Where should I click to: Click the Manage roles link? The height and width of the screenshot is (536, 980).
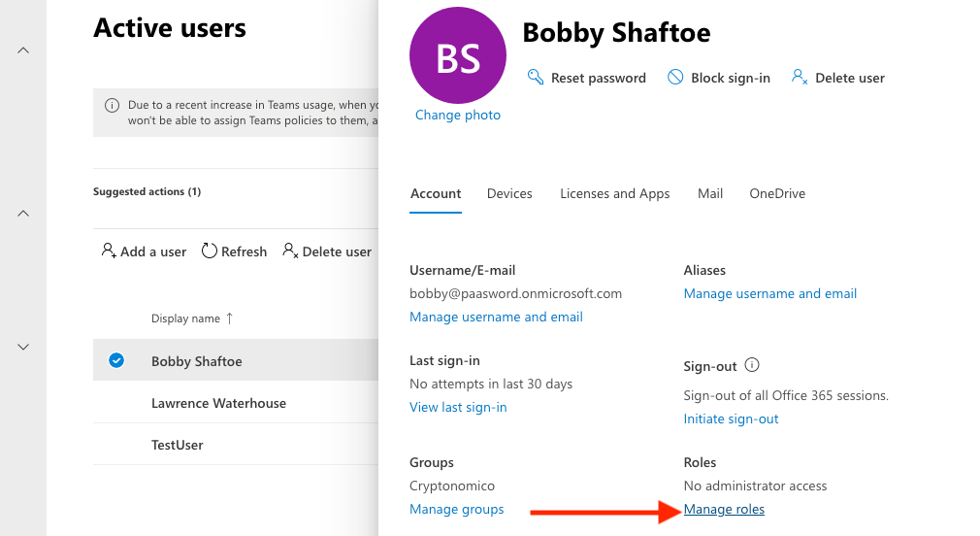[724, 509]
